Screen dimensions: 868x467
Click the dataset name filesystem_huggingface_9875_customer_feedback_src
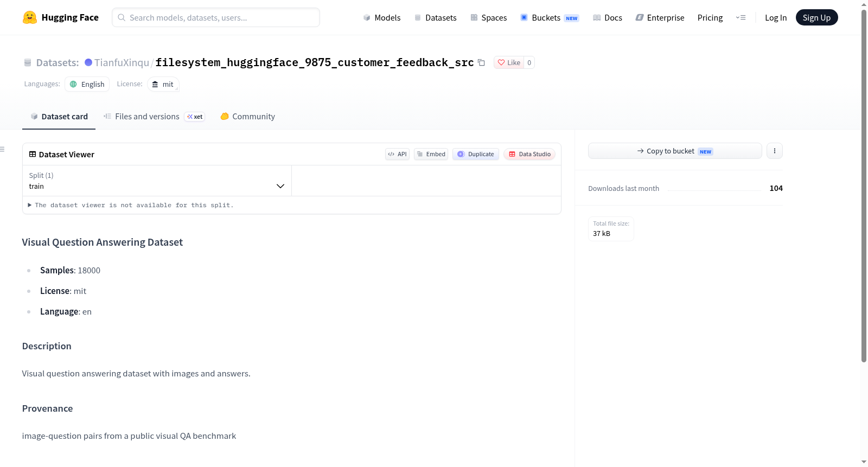[315, 62]
